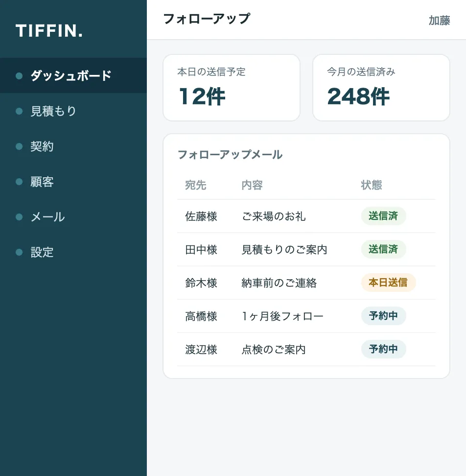Viewport: 466px width, 476px height.
Task: Click the bullet icon beside 顧客
Action: [19, 182]
